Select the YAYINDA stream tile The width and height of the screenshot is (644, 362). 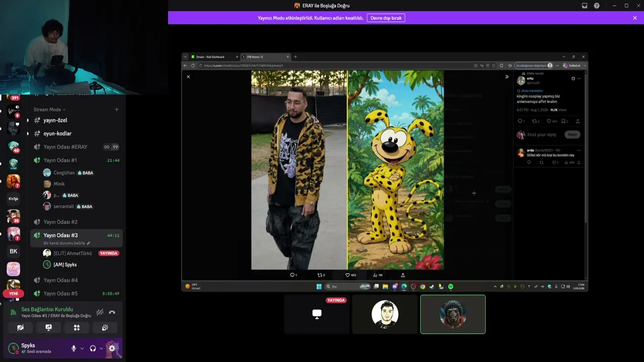(317, 314)
